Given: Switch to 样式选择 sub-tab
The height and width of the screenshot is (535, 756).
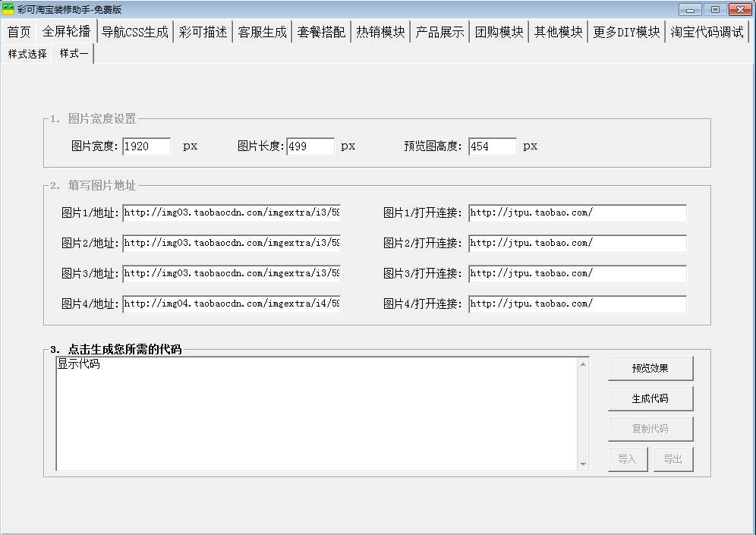Looking at the screenshot, I should click(27, 54).
